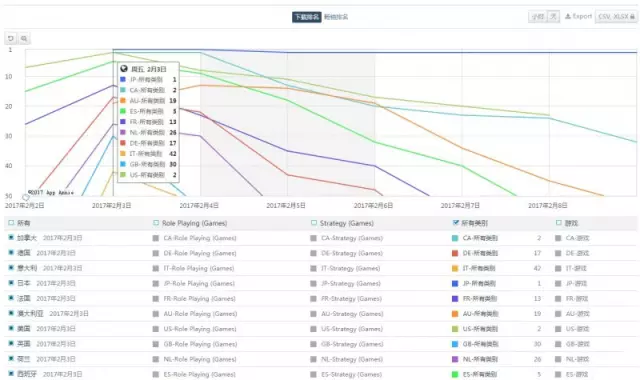Toggle the Role Playing (Games) header checkbox
Viewport: 640px width, 380px height.
pyautogui.click(x=156, y=223)
